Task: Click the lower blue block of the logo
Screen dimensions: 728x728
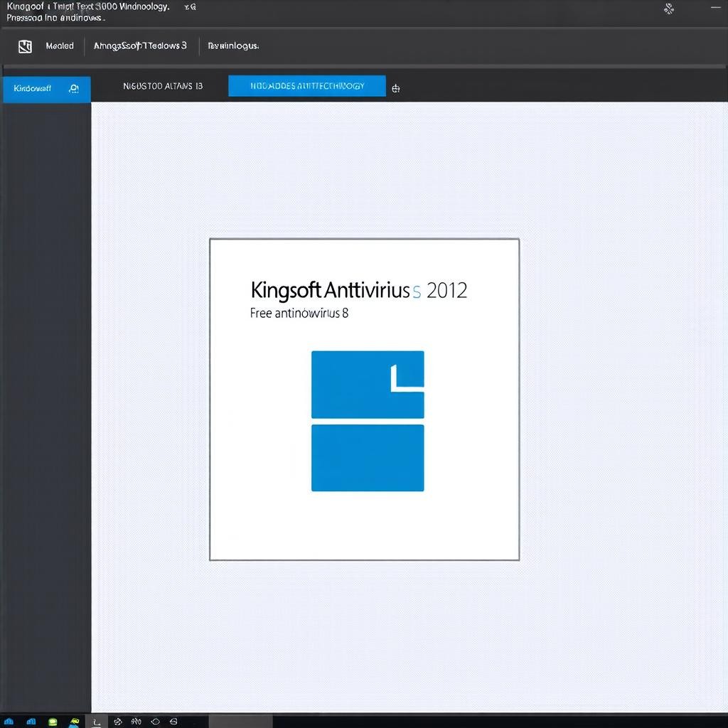Action: 368,458
